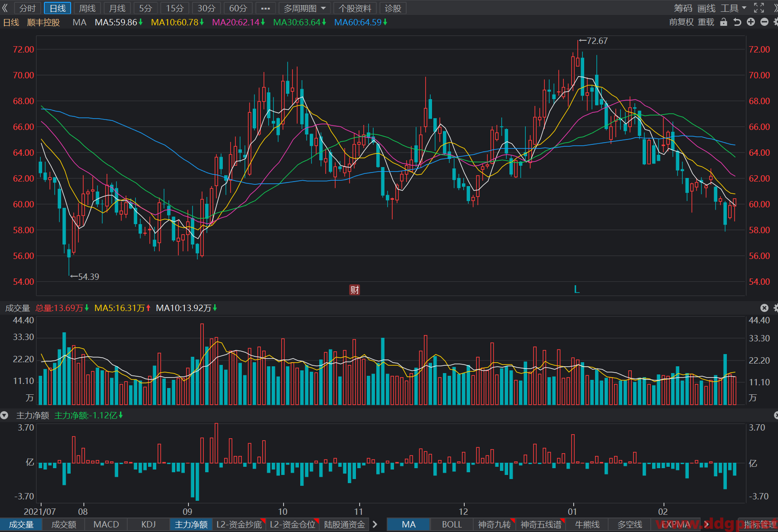This screenshot has height=532, width=778.
Task: Click the MA60 blue legend label
Action: tap(360, 22)
